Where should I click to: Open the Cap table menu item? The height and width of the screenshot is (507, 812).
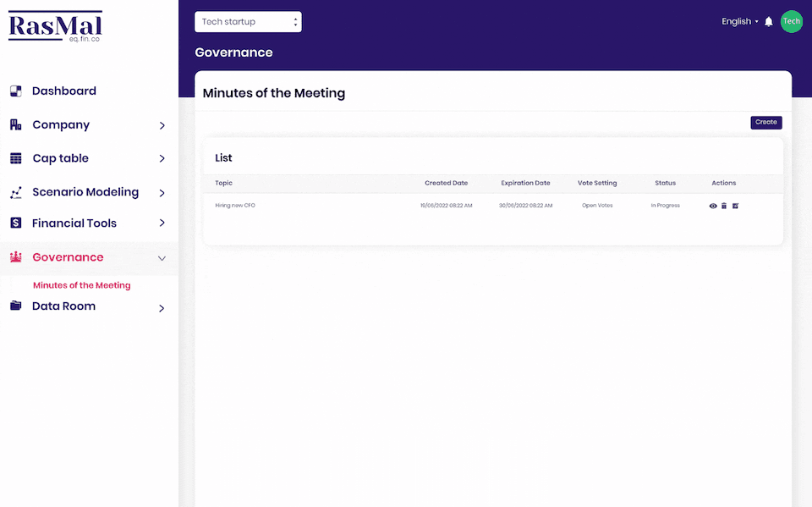[x=61, y=158]
